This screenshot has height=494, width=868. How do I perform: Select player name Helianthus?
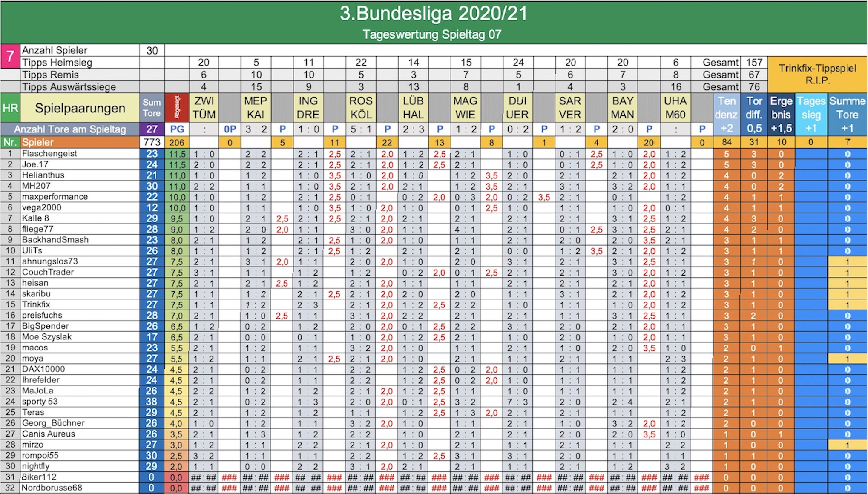tap(43, 175)
